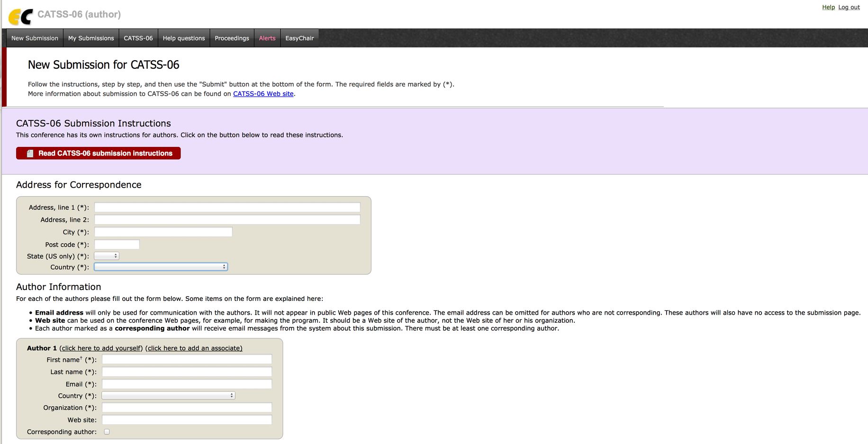Click the 'Address for Correspondence' heading

coord(79,185)
